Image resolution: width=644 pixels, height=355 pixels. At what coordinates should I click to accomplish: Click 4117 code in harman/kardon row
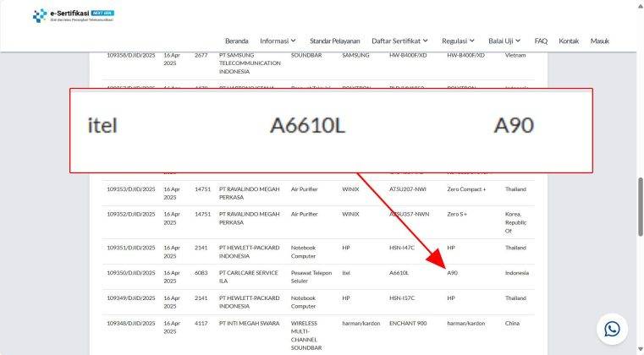[x=201, y=324]
